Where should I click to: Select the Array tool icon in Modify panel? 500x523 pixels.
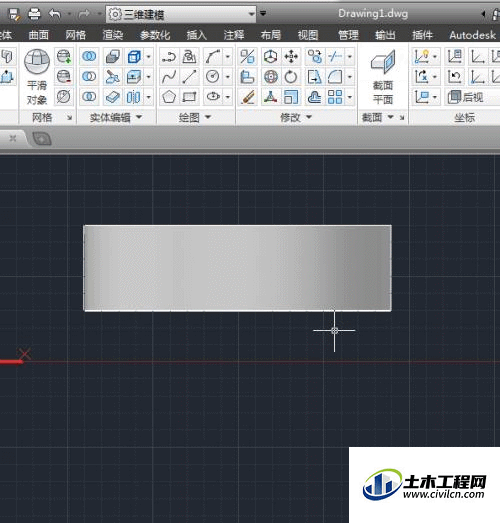[335, 97]
